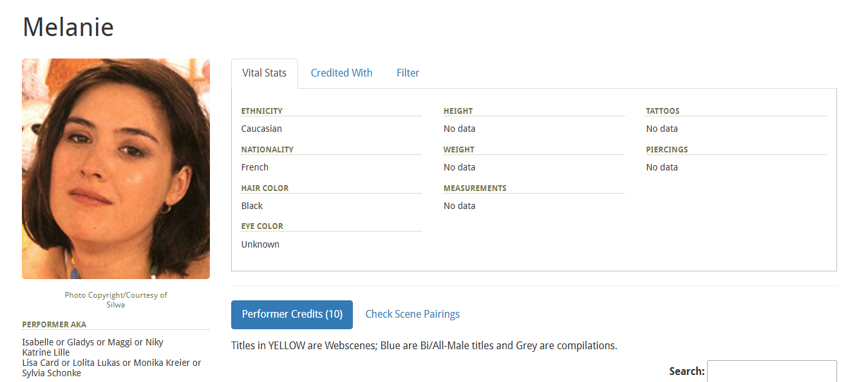The height and width of the screenshot is (382, 868).
Task: Select the alias Katrine Lille
Action: 46,352
